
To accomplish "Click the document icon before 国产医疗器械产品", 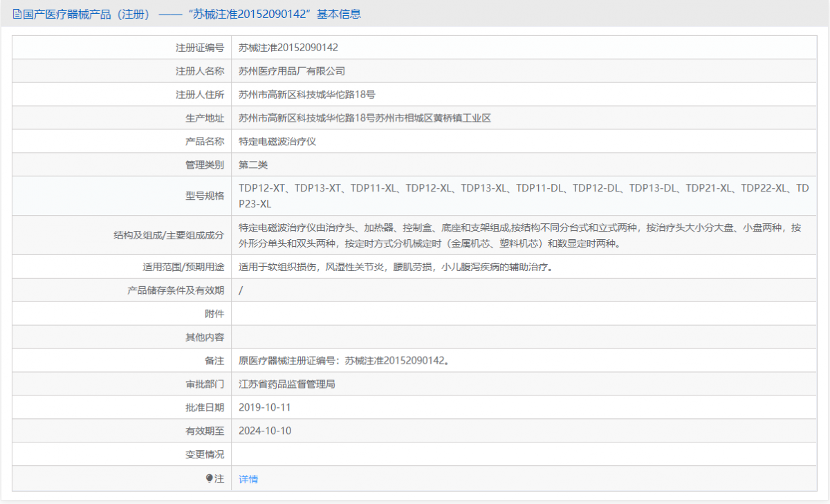I will pos(17,14).
